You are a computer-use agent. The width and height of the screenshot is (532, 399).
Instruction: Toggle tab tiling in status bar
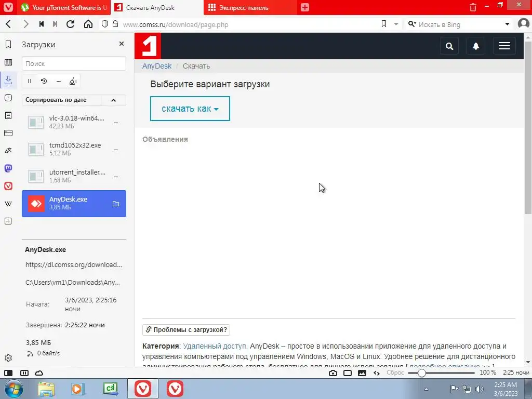point(24,373)
